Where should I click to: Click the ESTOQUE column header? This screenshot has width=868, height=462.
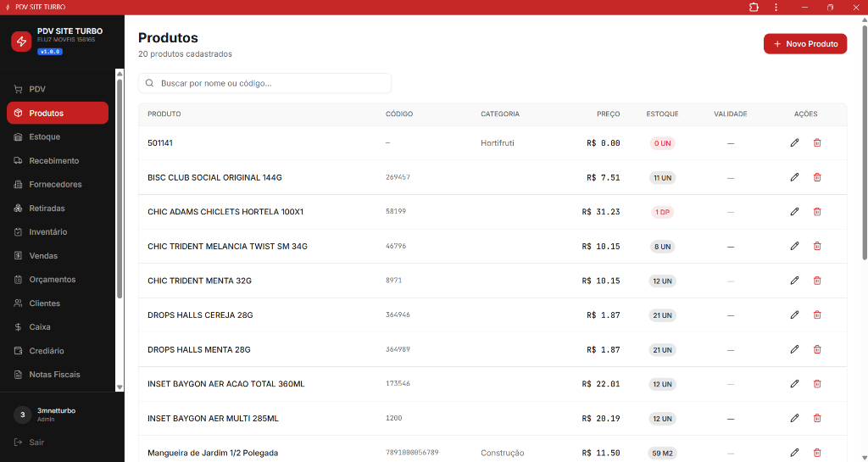pos(662,114)
